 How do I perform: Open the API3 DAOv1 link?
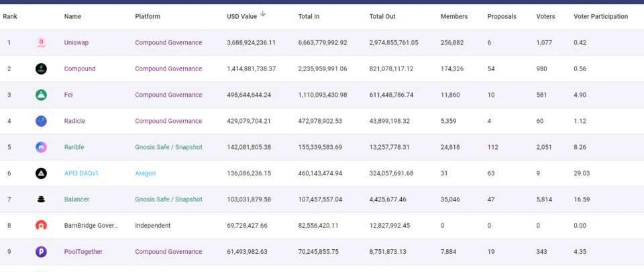tap(81, 173)
